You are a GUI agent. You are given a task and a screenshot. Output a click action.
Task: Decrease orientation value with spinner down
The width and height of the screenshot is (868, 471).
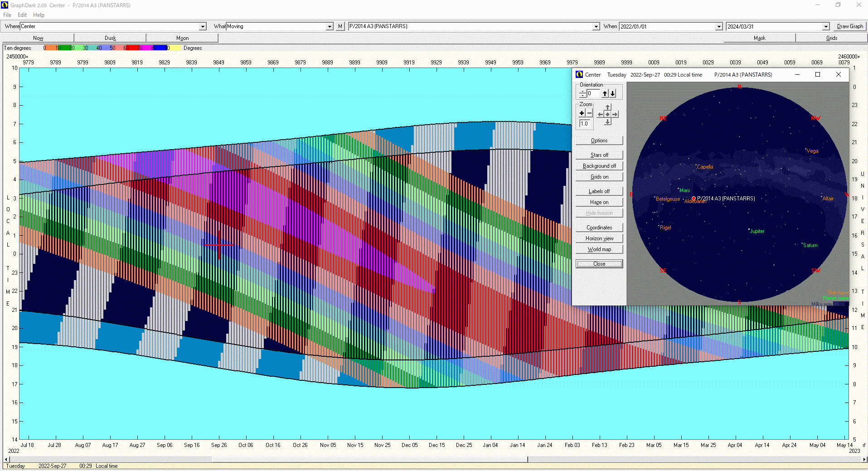pyautogui.click(x=583, y=96)
